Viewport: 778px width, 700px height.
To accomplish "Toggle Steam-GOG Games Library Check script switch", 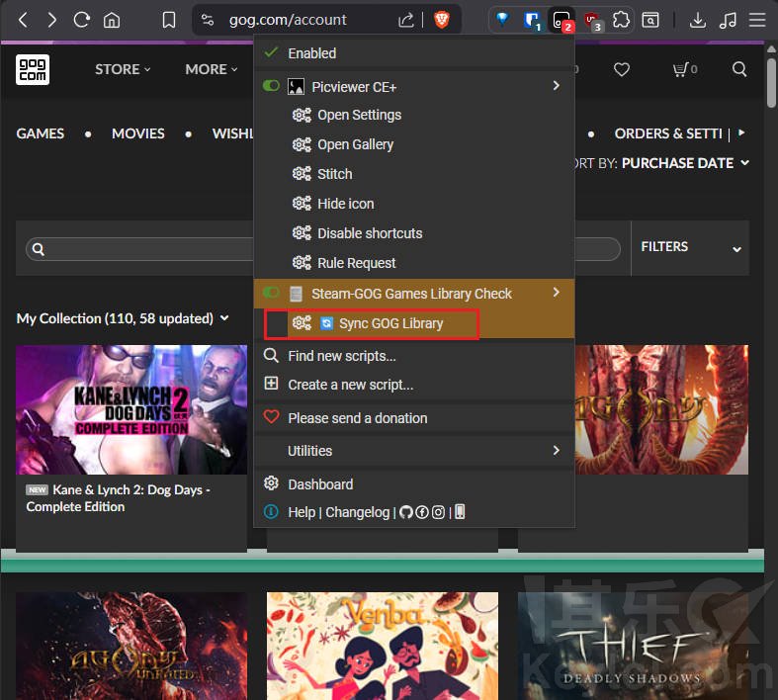I will click(x=271, y=294).
